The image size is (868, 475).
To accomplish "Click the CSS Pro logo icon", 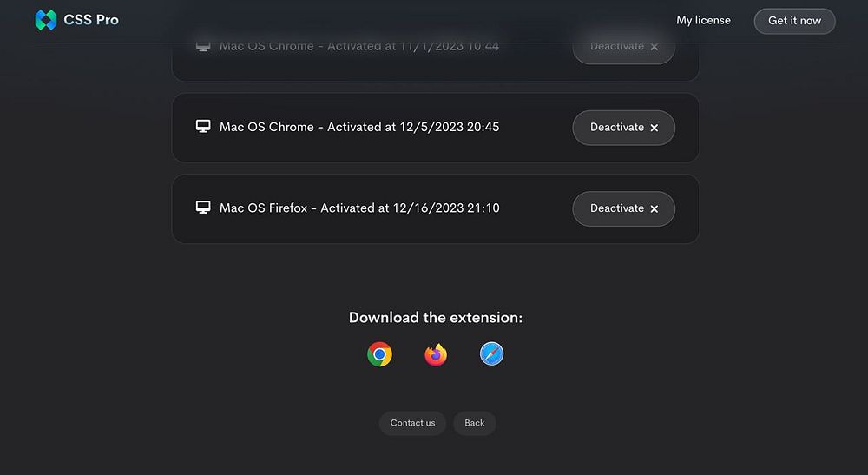I will pos(46,20).
